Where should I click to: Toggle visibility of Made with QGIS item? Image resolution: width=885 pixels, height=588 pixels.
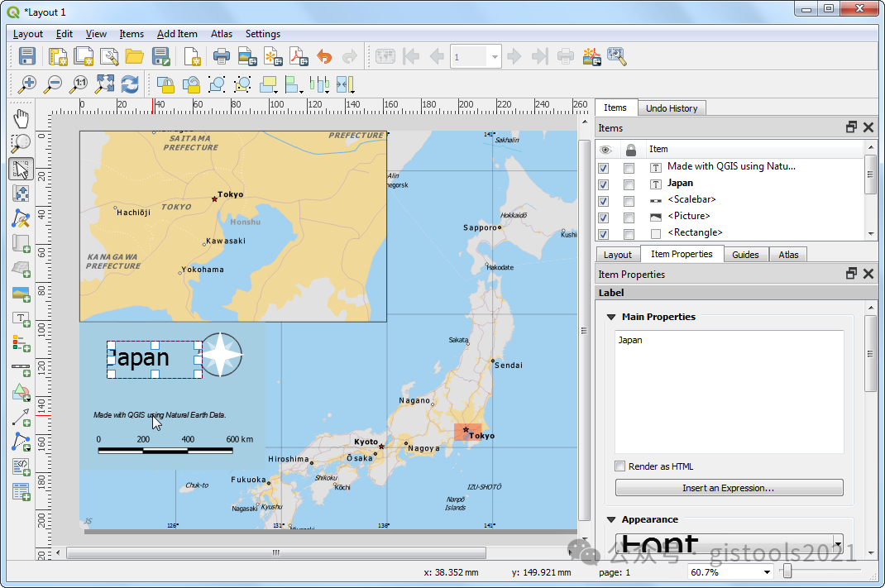[x=603, y=168]
